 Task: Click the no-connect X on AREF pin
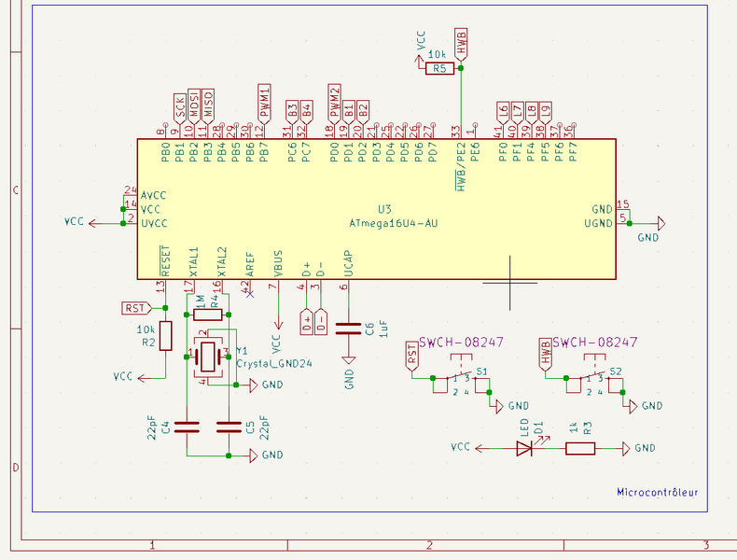click(x=250, y=294)
